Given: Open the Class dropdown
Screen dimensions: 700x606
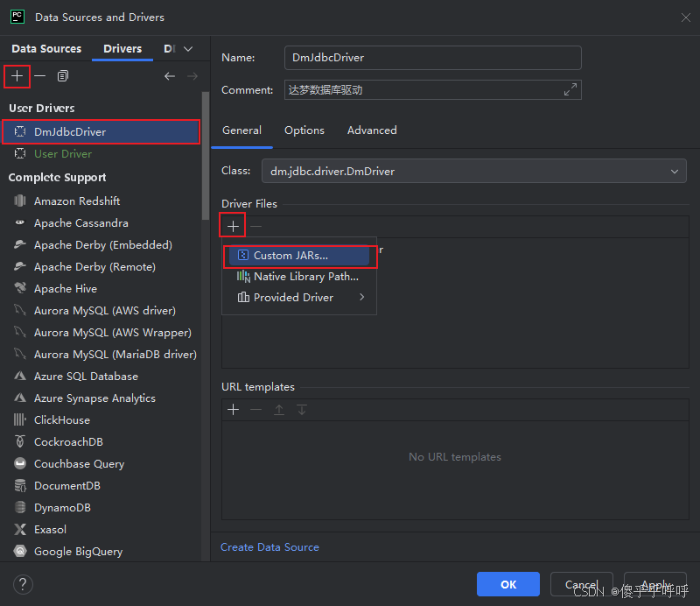Looking at the screenshot, I should pyautogui.click(x=674, y=171).
